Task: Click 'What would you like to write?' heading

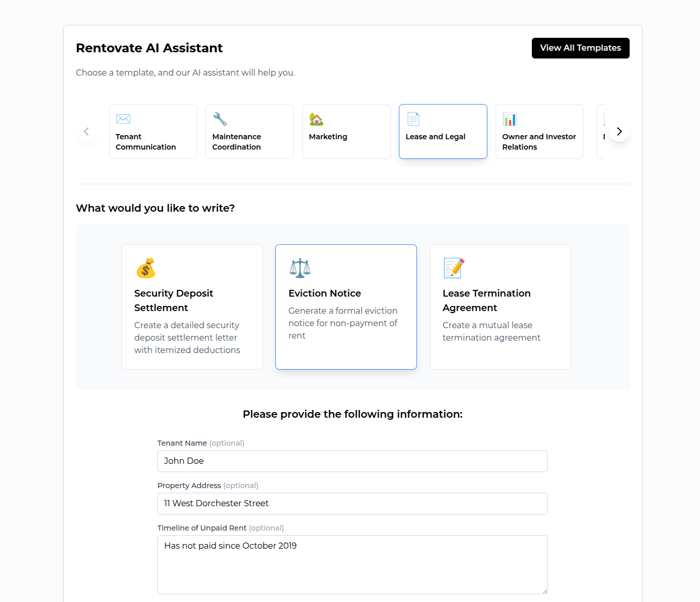Action: click(x=155, y=208)
